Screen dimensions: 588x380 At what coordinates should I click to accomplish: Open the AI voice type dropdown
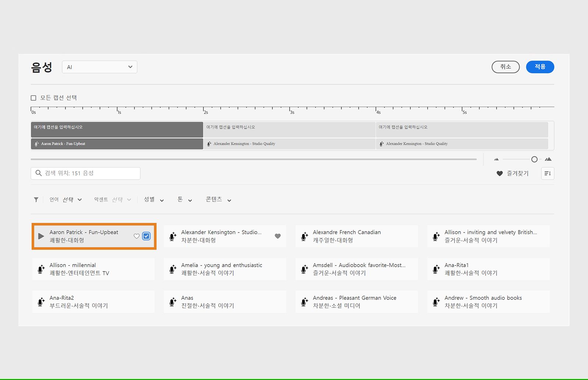[x=100, y=67]
